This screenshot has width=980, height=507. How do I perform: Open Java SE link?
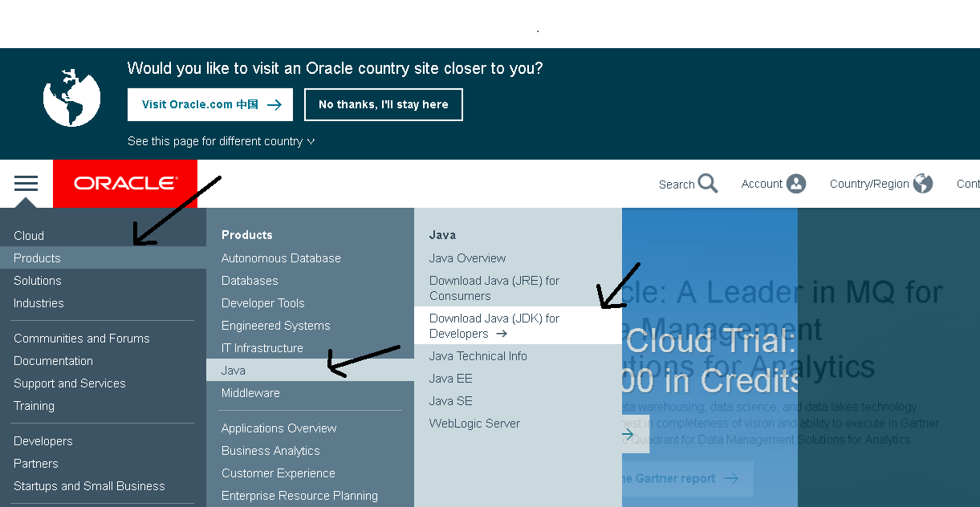[451, 400]
